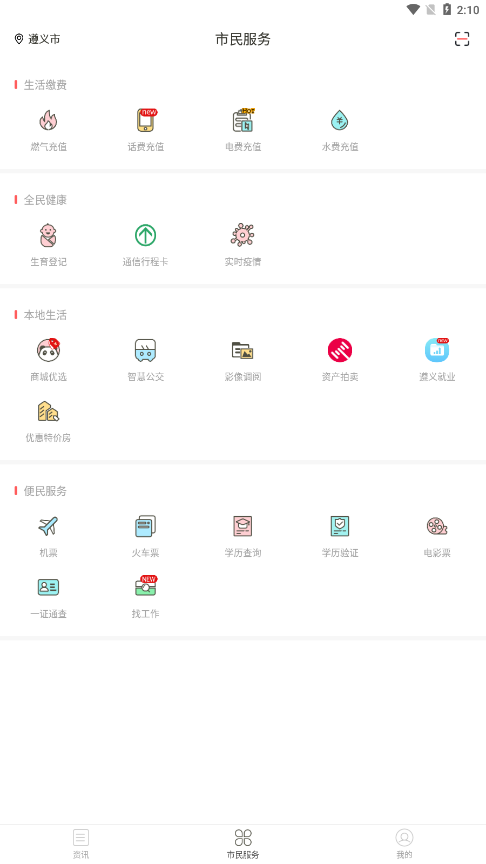
Task: Click the 市民服务 page title
Action: pos(243,39)
